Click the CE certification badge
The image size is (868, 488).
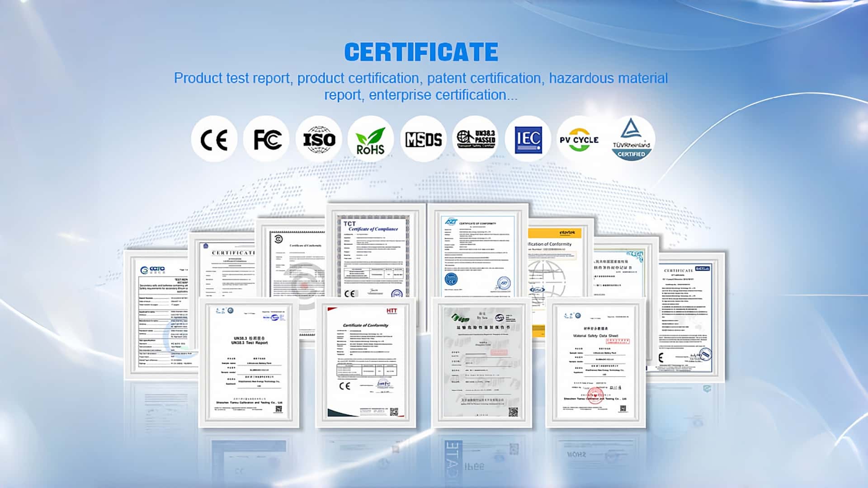[214, 139]
